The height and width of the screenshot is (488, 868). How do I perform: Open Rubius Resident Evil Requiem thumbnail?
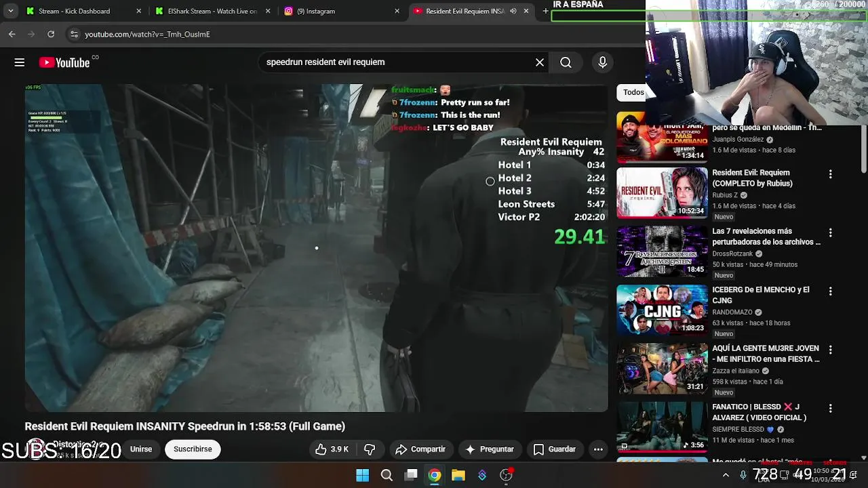pyautogui.click(x=662, y=192)
